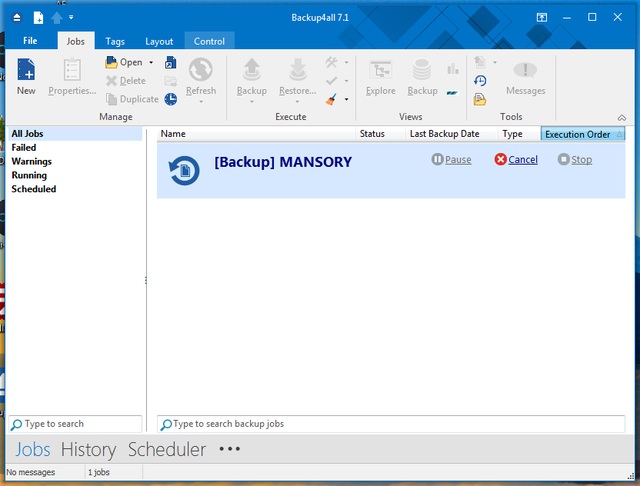The width and height of the screenshot is (640, 486).
Task: Pause the running MANSORY backup
Action: point(451,160)
